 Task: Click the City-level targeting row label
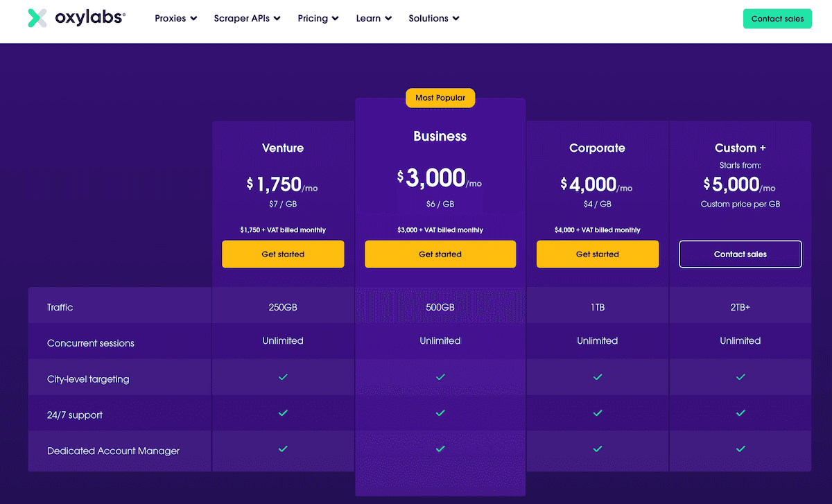point(88,379)
